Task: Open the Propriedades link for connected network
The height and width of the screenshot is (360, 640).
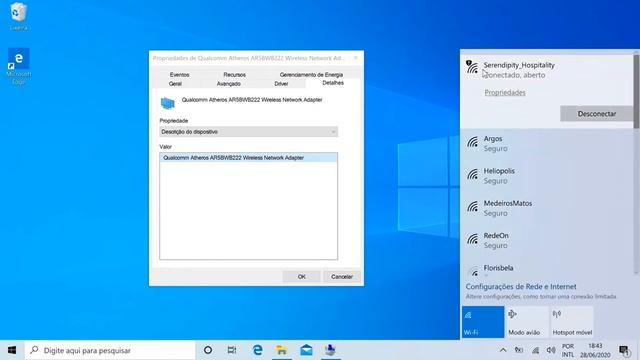Action: pyautogui.click(x=505, y=93)
